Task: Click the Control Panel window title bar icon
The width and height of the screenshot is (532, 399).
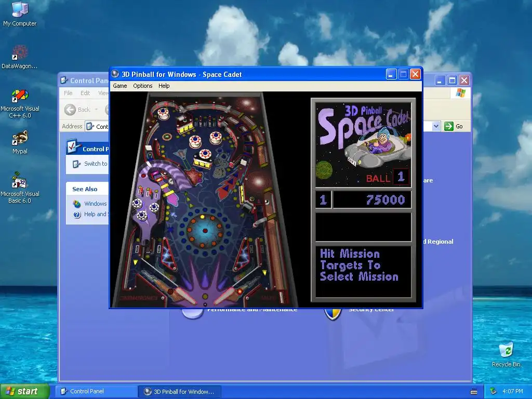Action: click(x=64, y=81)
